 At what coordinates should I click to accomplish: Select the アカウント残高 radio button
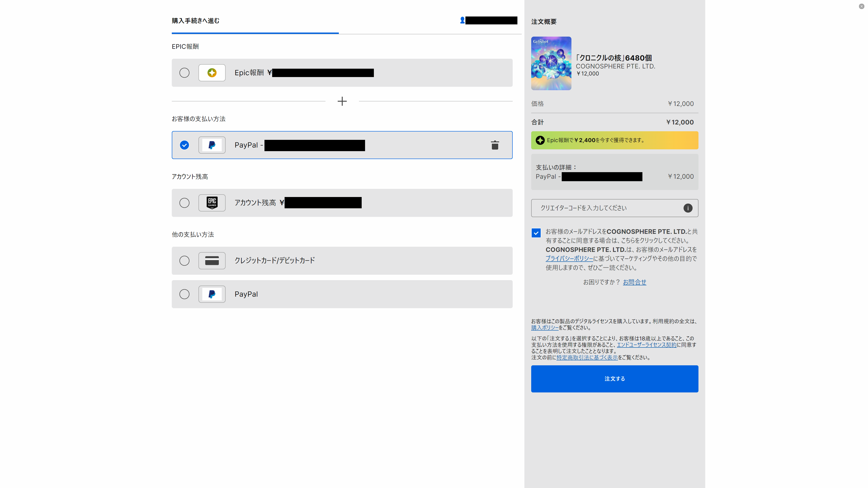184,203
